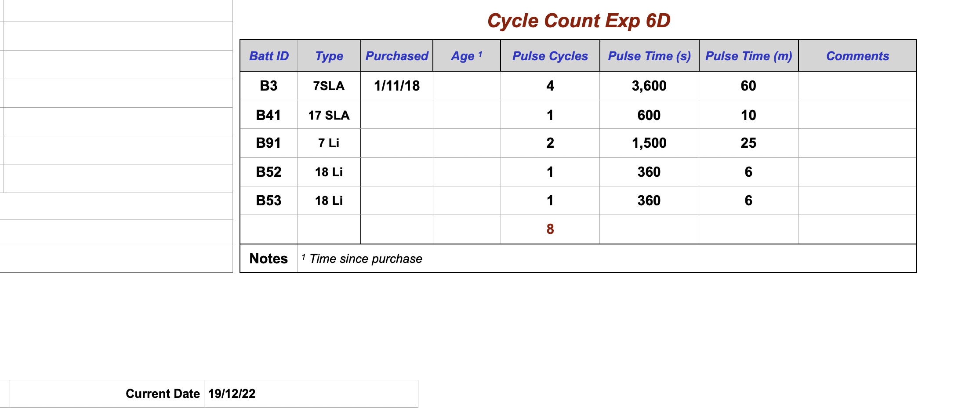Select the '1,500' pulse time cell

(x=650, y=143)
